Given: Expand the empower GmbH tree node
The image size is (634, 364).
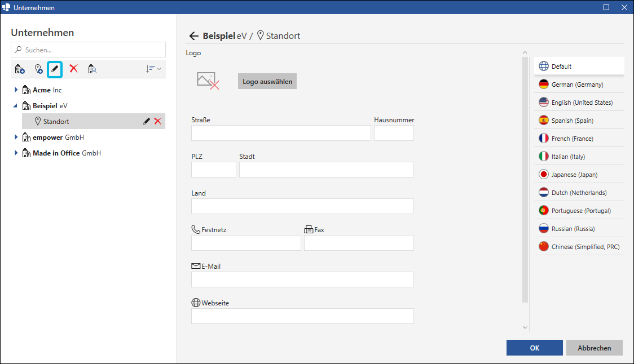Looking at the screenshot, I should [x=16, y=137].
